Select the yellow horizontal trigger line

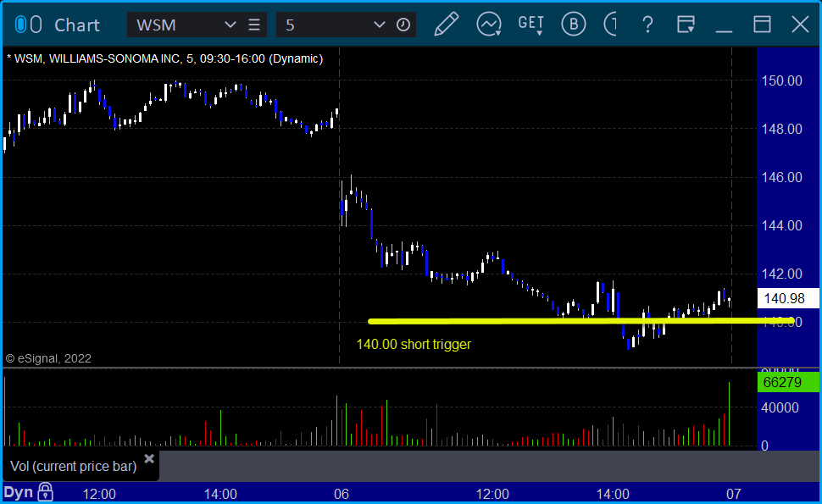click(580, 321)
